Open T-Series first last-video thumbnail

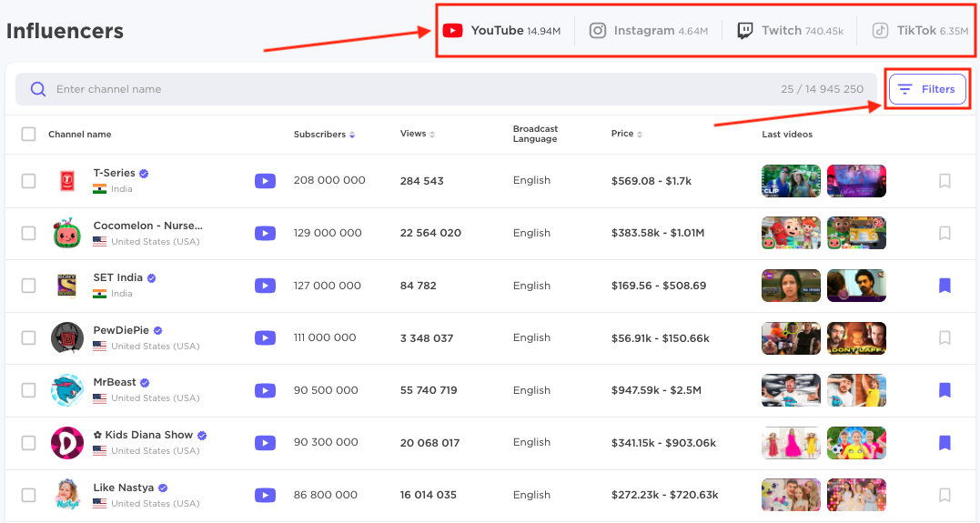tap(792, 181)
